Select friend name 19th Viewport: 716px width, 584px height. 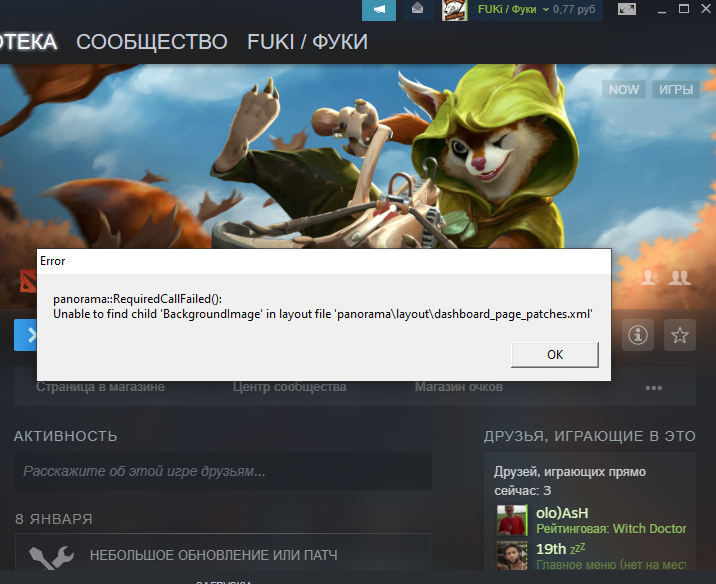click(x=551, y=549)
